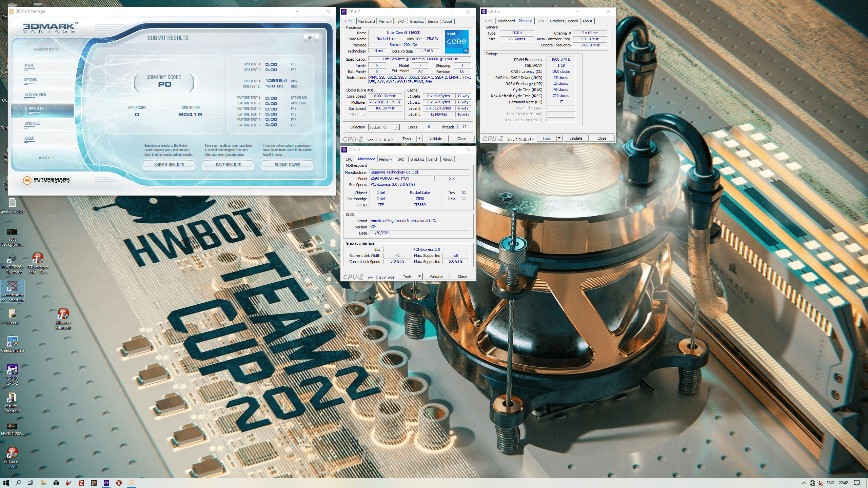
Task: Click the 22:42 clock in the taskbar
Action: (x=843, y=483)
